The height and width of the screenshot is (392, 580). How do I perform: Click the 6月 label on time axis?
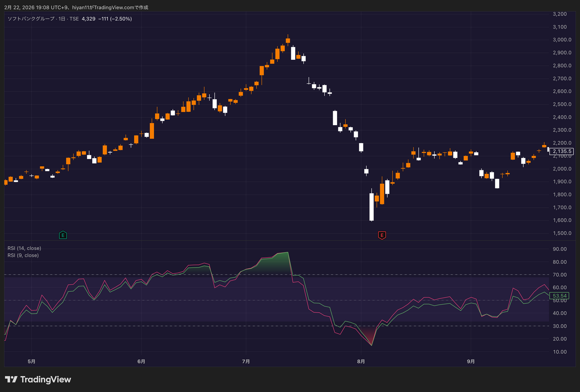(141, 362)
